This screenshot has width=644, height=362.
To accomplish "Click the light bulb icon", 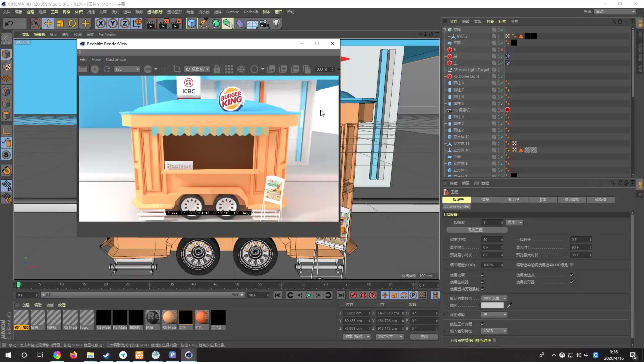I will pos(276,23).
